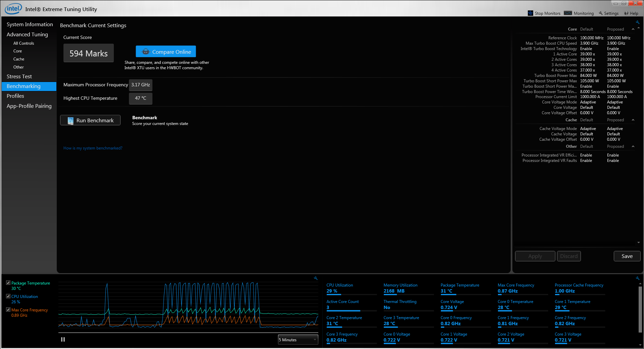Disable the Max Core Frequency checkbox
Viewport: 644px width, 349px height.
point(8,310)
